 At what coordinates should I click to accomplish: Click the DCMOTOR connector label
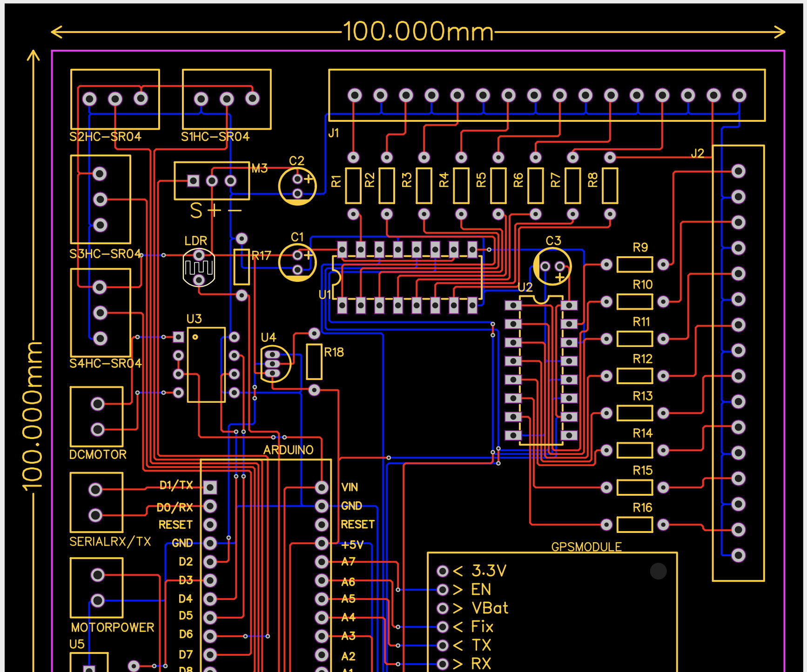coord(98,455)
